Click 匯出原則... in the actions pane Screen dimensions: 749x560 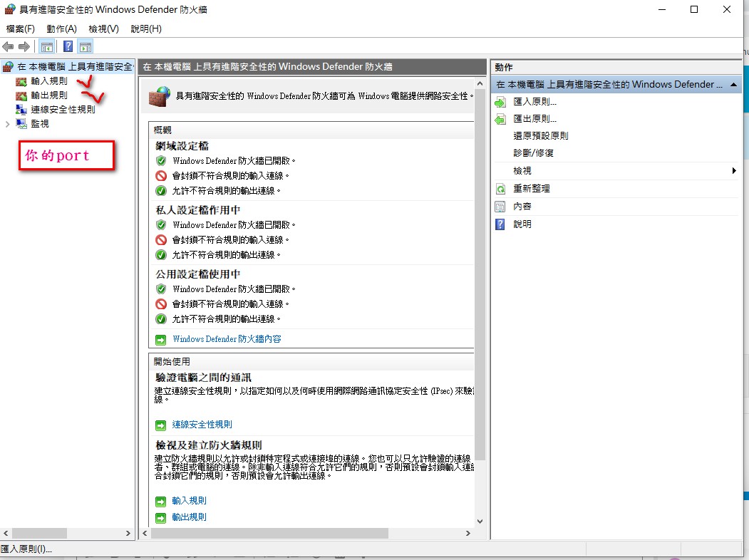tap(535, 119)
